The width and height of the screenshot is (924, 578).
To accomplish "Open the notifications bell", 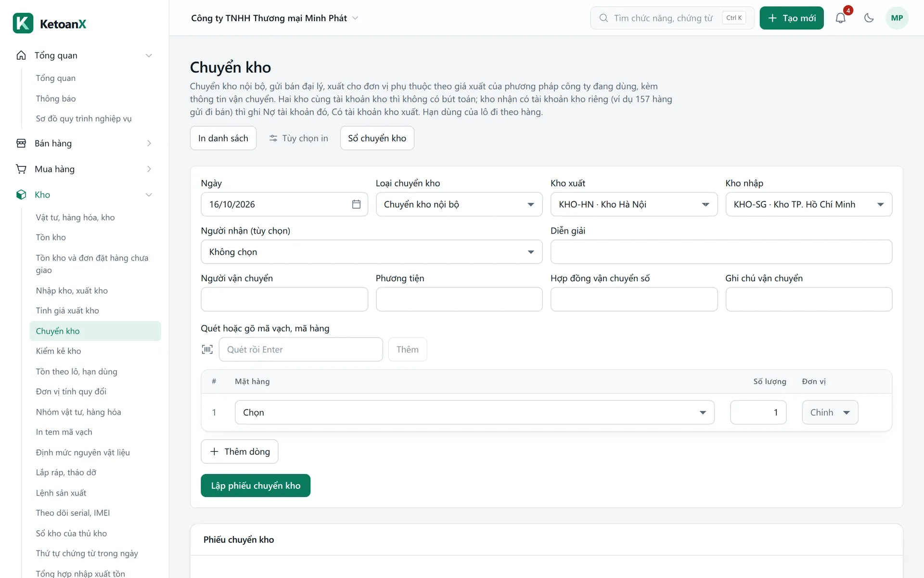I will [x=840, y=18].
